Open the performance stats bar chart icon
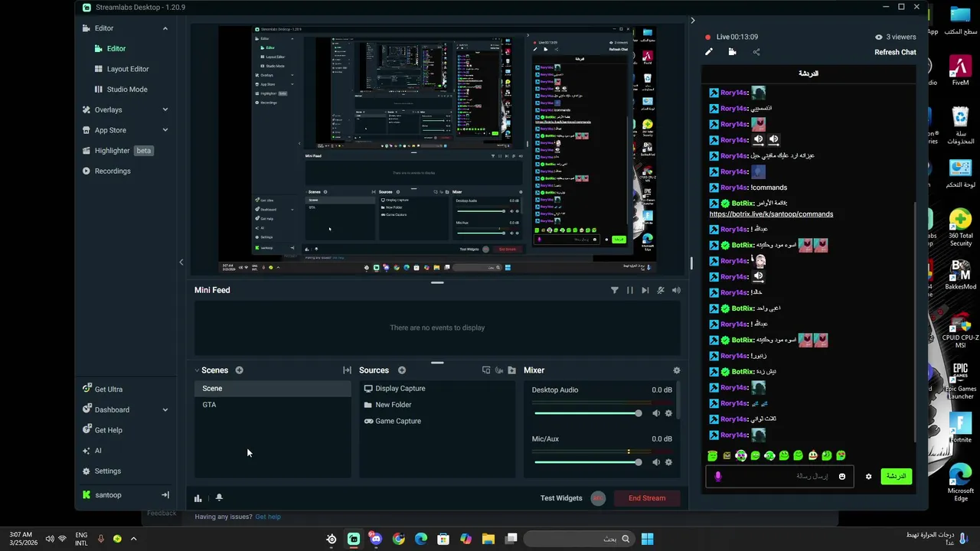The image size is (980, 551). 198,498
